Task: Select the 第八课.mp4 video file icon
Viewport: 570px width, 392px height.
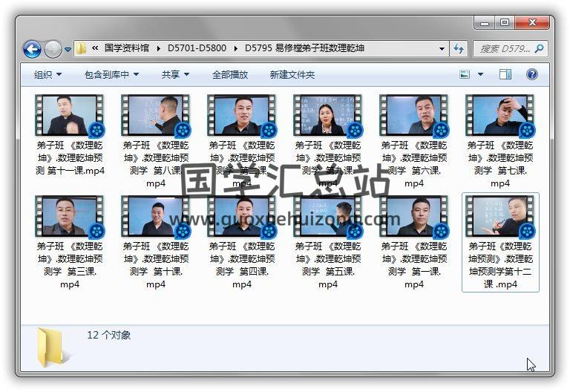Action: point(155,114)
